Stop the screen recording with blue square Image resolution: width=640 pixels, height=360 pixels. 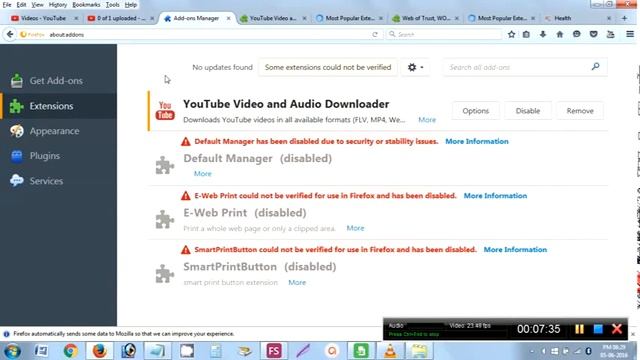coord(598,329)
